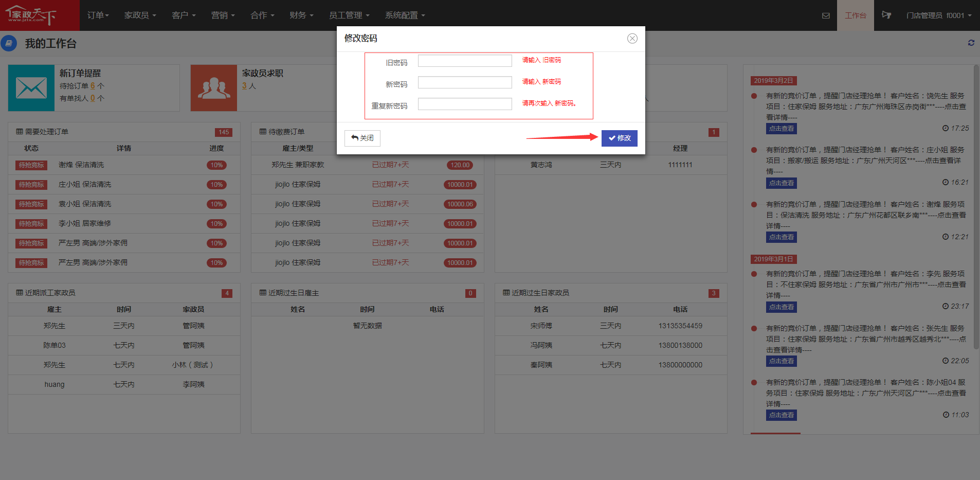Click the table icon beside 近期派工家政员
Image resolution: width=980 pixels, height=480 pixels.
click(20, 293)
